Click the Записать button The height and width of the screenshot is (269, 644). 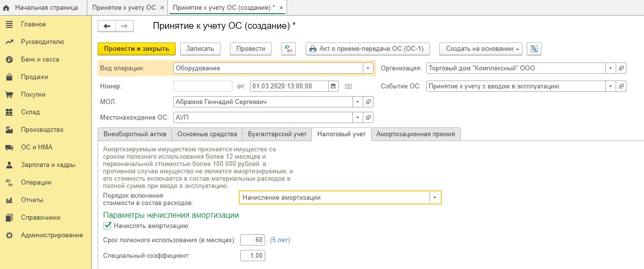point(200,49)
